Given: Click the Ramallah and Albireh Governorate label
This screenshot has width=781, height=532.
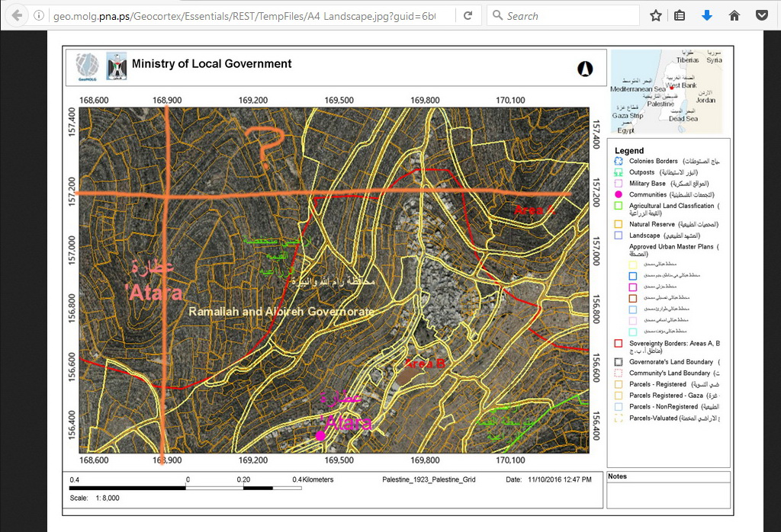Looking at the screenshot, I should coord(281,312).
